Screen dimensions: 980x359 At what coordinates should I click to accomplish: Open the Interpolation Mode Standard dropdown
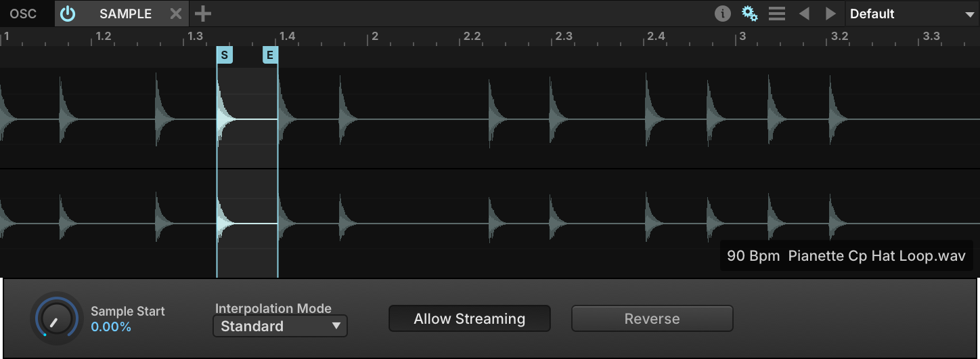(x=280, y=326)
